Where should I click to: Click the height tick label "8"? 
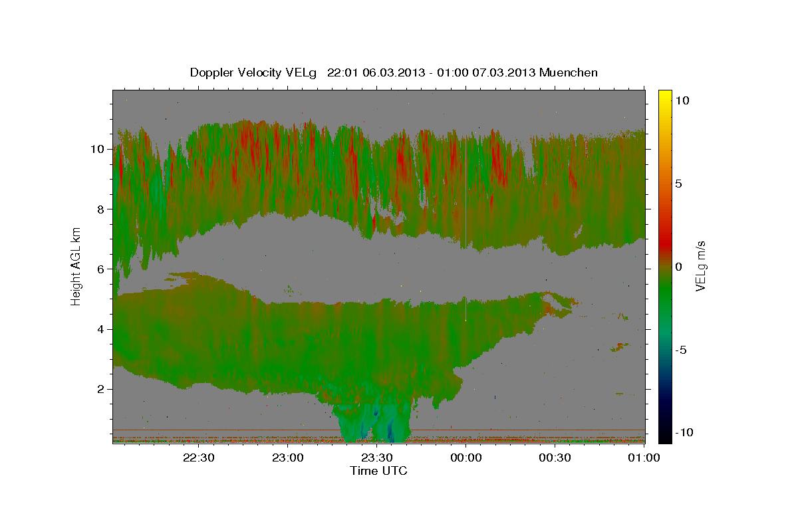click(102, 209)
